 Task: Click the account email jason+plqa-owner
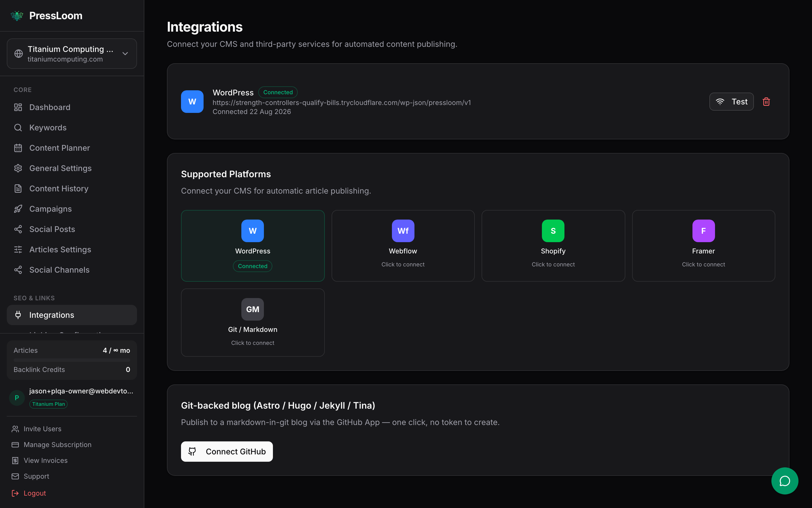[81, 391]
